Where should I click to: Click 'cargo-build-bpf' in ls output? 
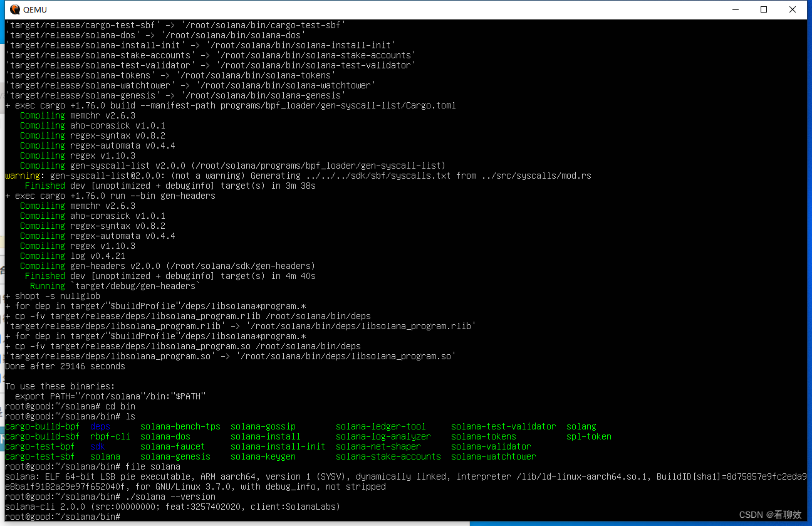pos(42,426)
